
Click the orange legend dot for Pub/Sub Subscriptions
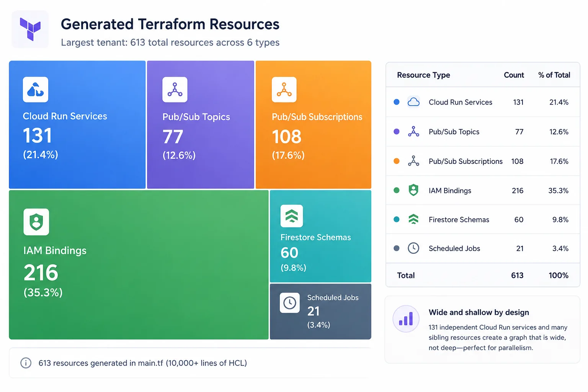[x=397, y=161]
